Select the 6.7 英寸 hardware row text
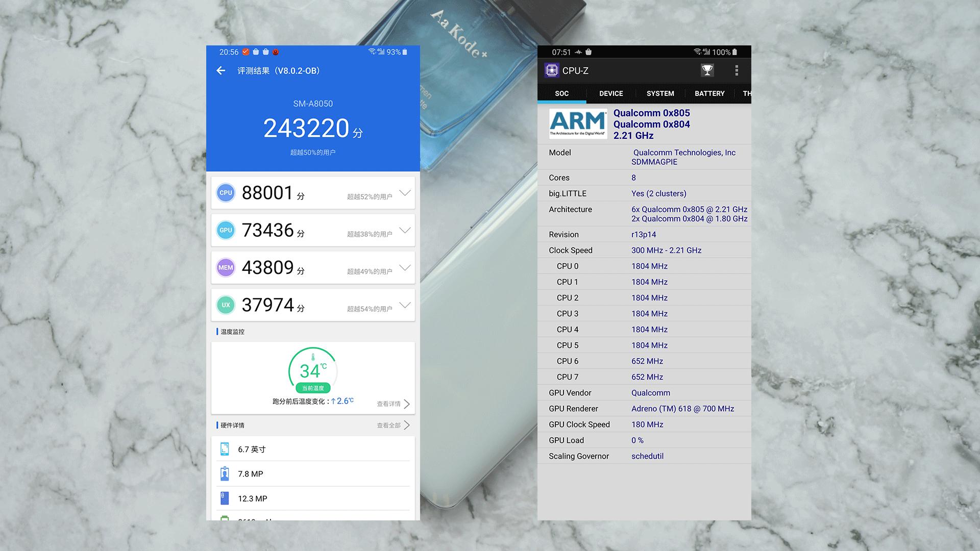This screenshot has width=980, height=551. click(x=252, y=449)
